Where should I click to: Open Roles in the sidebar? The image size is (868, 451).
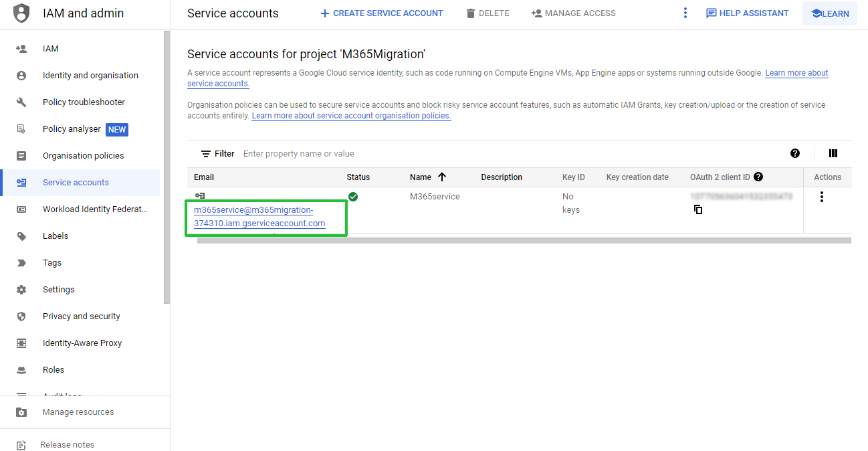[x=53, y=370]
